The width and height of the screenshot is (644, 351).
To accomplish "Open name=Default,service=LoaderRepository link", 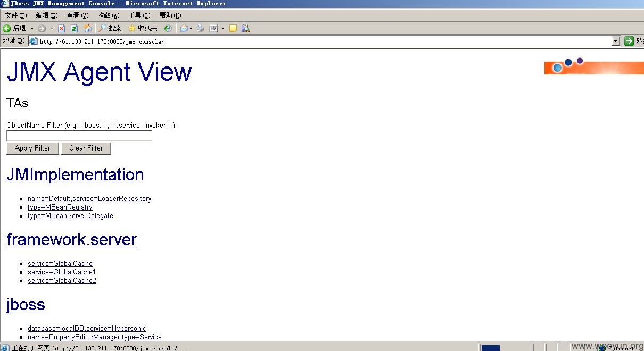I will (x=89, y=199).
